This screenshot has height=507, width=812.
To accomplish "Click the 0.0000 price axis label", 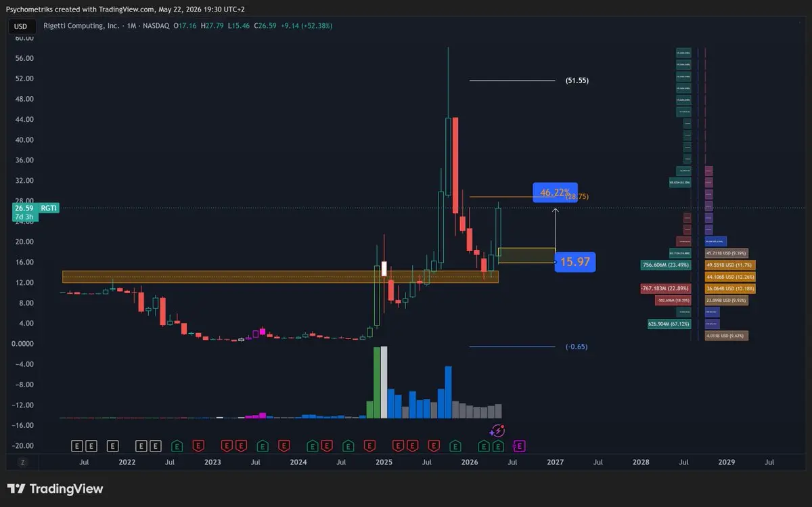I will coord(24,344).
